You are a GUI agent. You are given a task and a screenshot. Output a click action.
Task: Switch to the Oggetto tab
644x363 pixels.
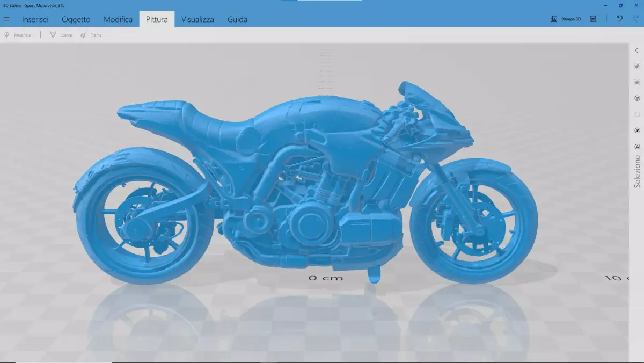click(76, 19)
